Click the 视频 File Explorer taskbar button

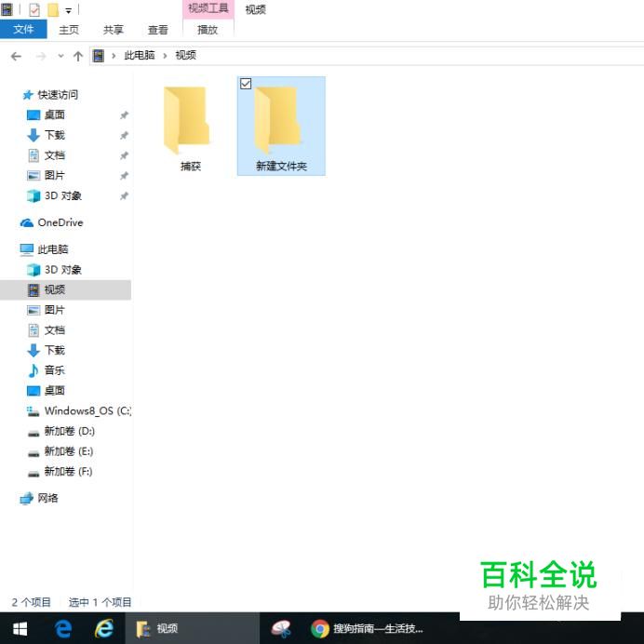click(x=193, y=628)
